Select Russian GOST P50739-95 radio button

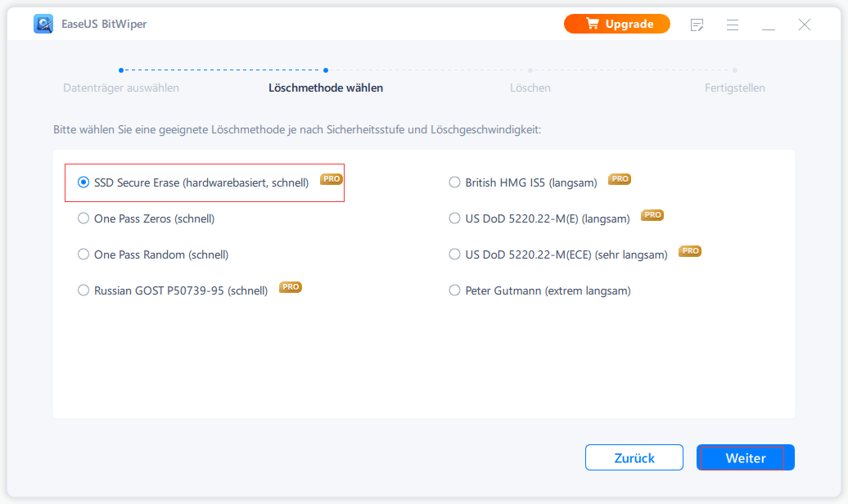coord(83,290)
